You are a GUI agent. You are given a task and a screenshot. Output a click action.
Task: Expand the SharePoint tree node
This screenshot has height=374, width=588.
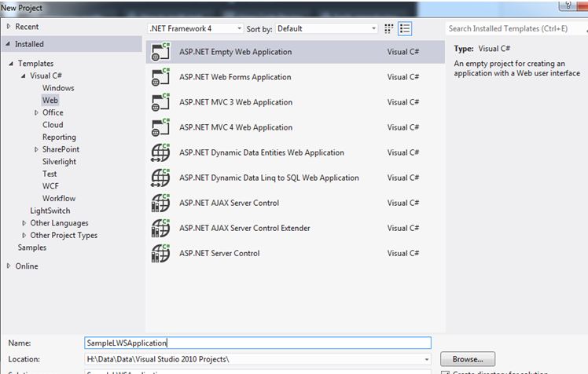click(x=36, y=149)
